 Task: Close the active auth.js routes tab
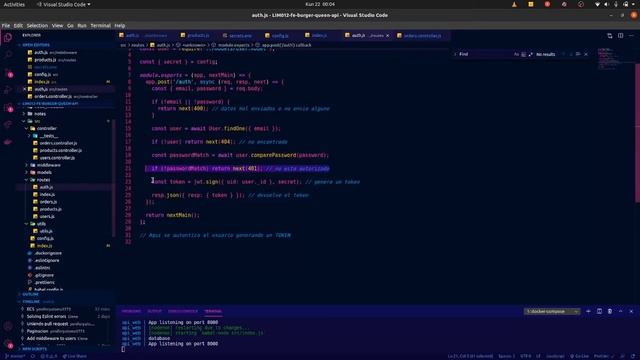tap(387, 36)
